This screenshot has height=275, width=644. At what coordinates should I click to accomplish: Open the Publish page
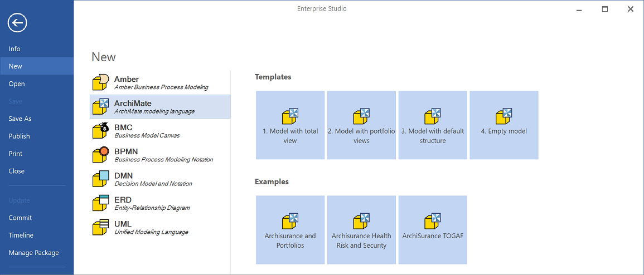coord(20,136)
